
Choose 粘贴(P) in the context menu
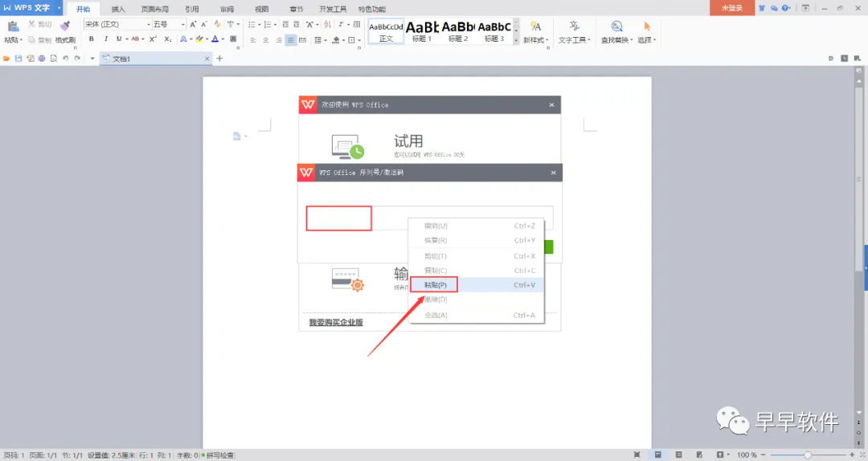(477, 284)
